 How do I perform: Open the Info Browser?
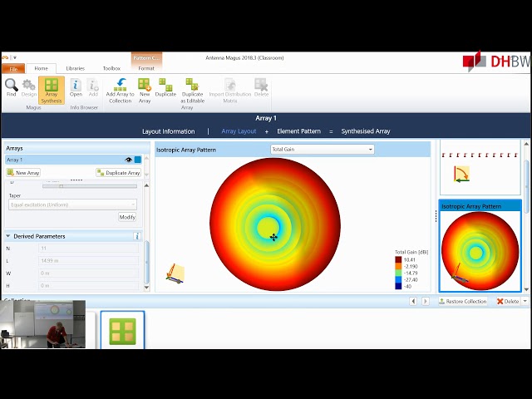click(76, 86)
